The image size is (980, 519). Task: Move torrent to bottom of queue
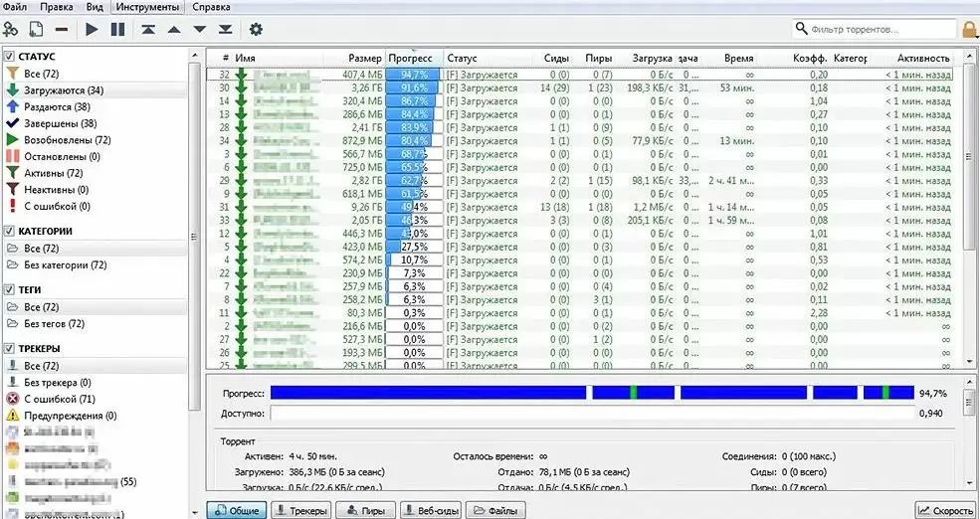(x=225, y=30)
